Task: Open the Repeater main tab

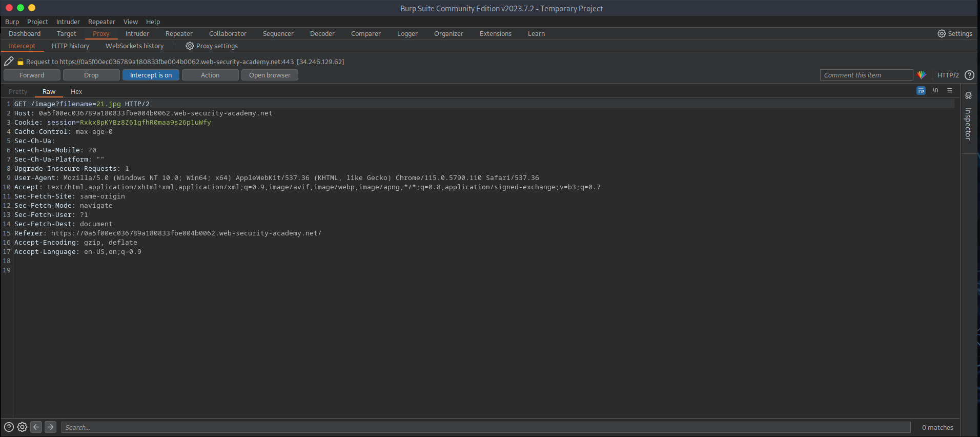Action: (x=179, y=34)
